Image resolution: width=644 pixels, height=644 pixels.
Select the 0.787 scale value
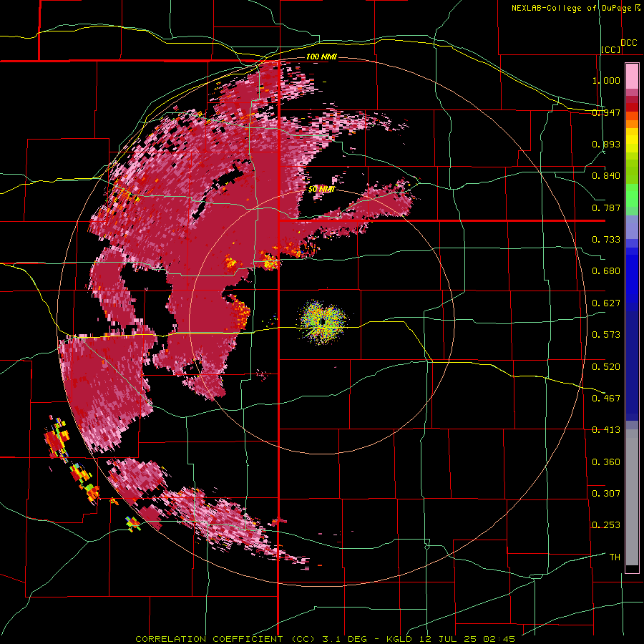[606, 208]
